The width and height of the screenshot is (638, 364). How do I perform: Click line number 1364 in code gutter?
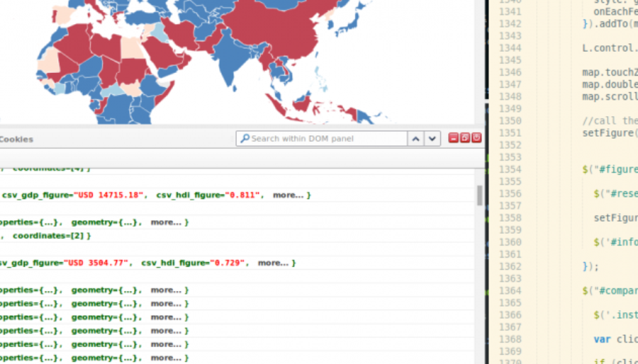point(510,290)
